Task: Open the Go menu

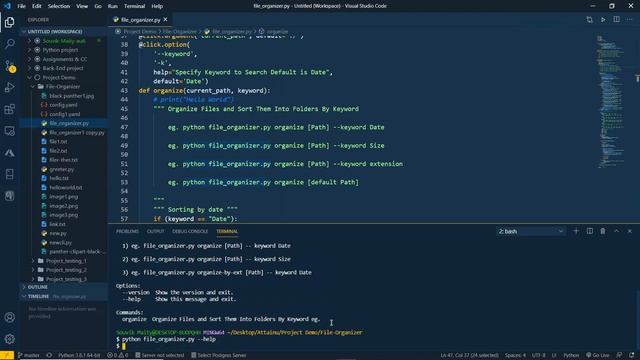Action: (98, 6)
